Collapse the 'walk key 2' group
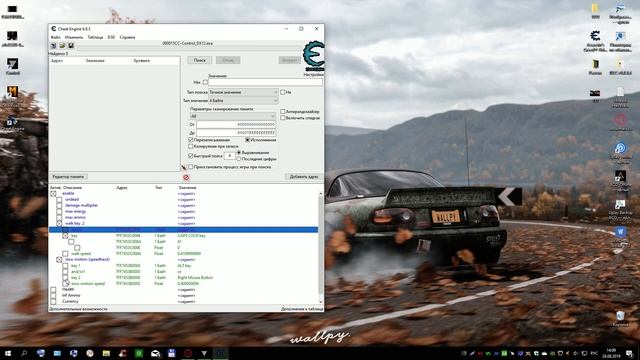The height and width of the screenshot is (360, 640). tap(59, 224)
